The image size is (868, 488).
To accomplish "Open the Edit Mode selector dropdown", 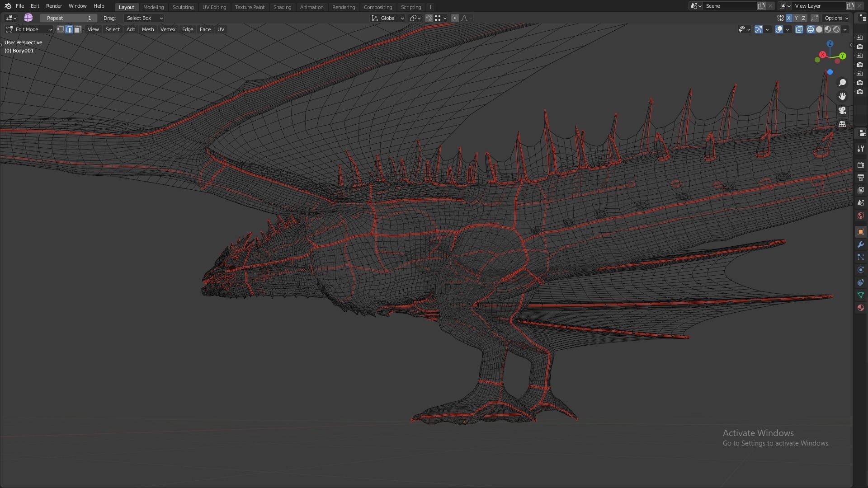I will point(29,29).
